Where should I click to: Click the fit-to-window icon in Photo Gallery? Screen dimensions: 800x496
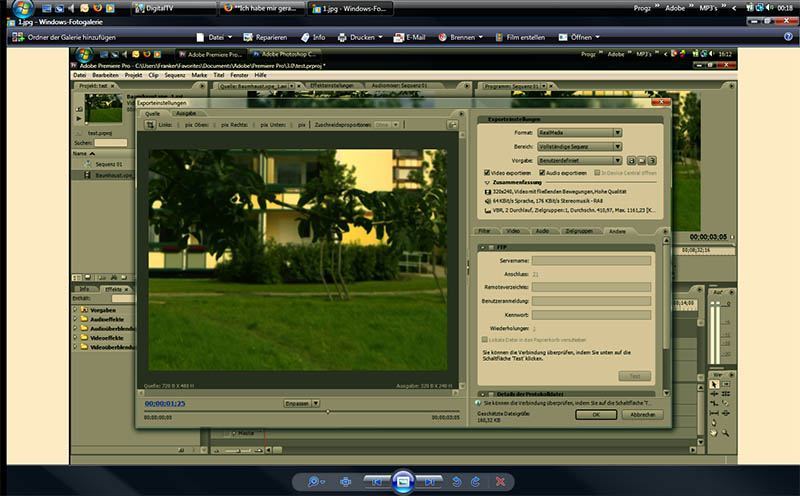[x=346, y=482]
